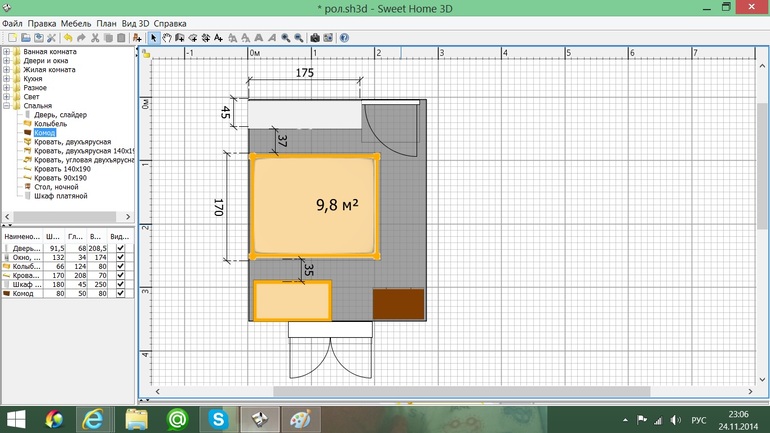Expand the Ванная комната category

tap(6, 52)
